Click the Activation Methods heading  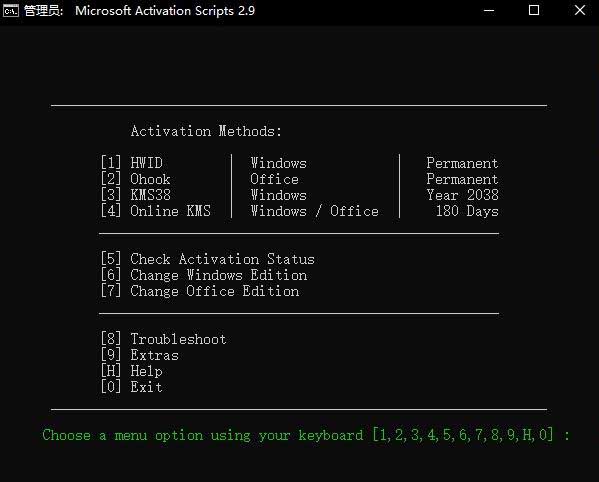(206, 131)
